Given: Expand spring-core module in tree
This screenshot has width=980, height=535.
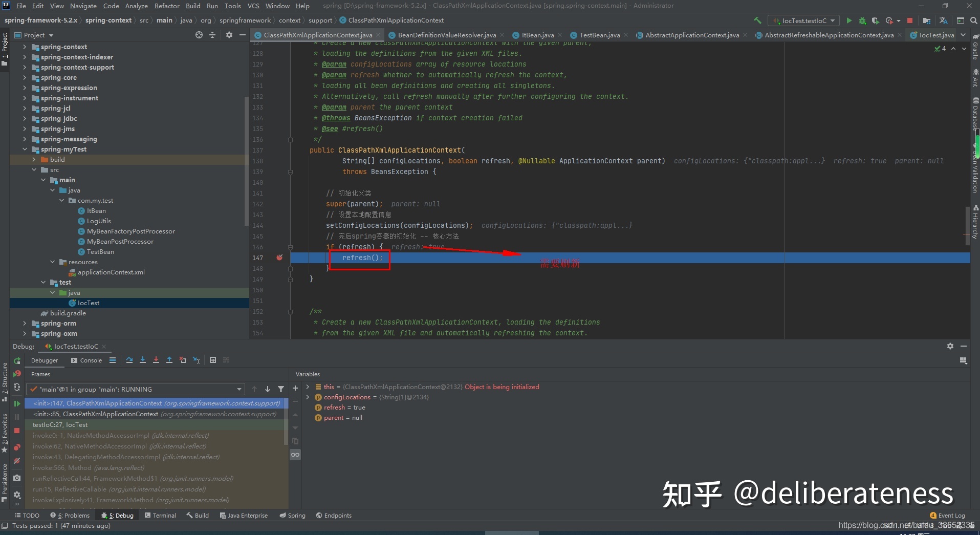Looking at the screenshot, I should 25,77.
